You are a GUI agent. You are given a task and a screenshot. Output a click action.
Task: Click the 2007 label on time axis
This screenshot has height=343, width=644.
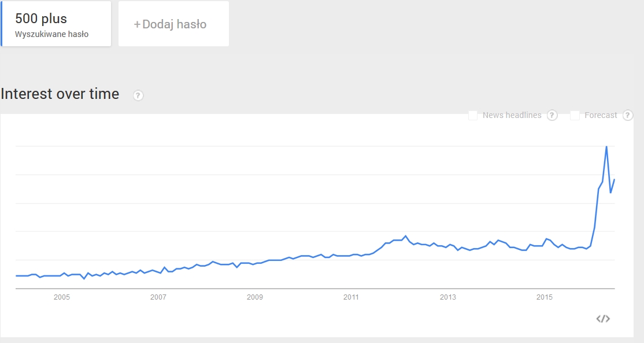[x=158, y=297]
